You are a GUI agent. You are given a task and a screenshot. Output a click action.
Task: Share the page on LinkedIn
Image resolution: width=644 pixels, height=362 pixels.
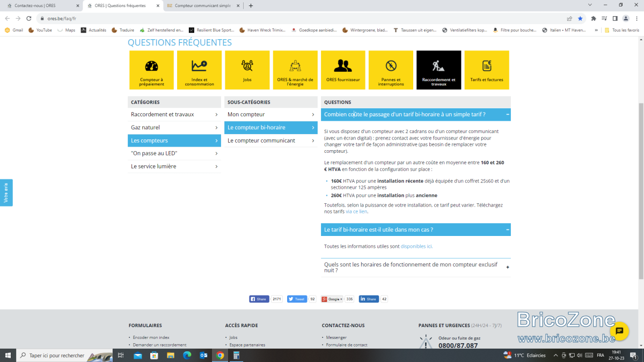coord(369,299)
